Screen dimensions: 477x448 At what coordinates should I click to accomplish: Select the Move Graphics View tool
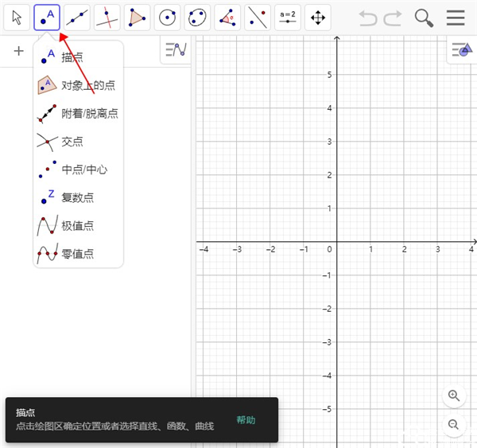point(317,17)
